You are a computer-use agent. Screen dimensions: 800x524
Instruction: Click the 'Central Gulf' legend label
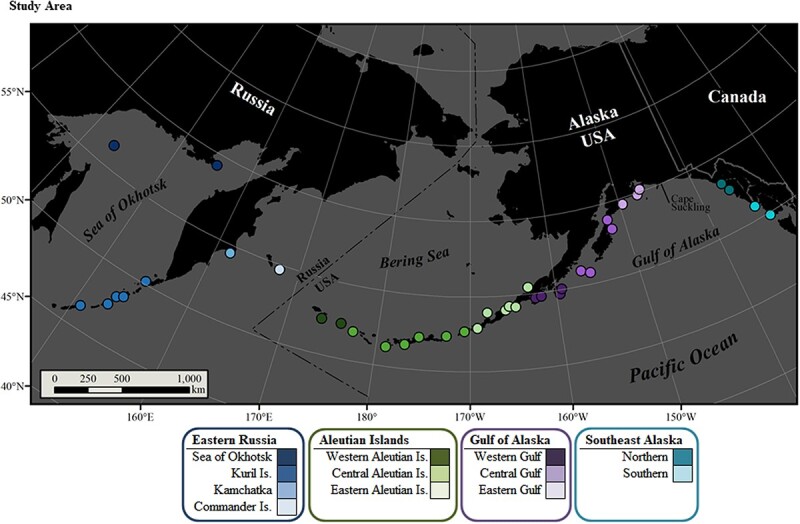(511, 473)
